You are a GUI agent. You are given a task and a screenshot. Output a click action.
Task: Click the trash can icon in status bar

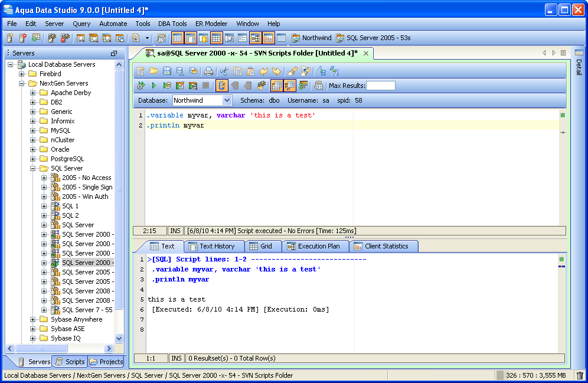[580, 375]
